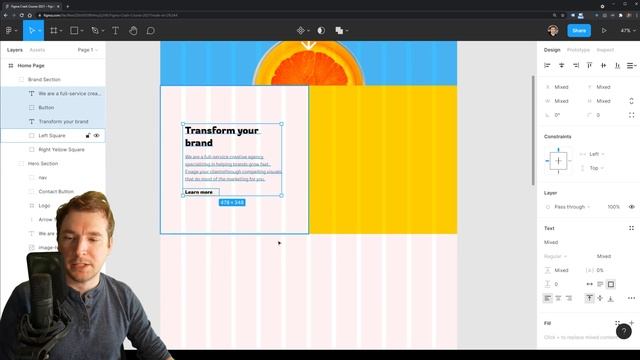Toggle constrain proportions lock

pyautogui.click(x=631, y=101)
